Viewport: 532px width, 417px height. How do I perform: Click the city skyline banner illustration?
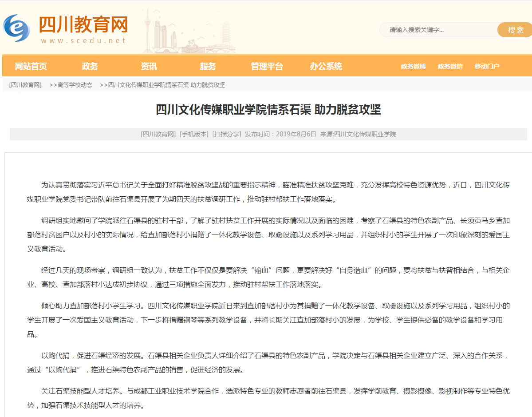[189, 32]
